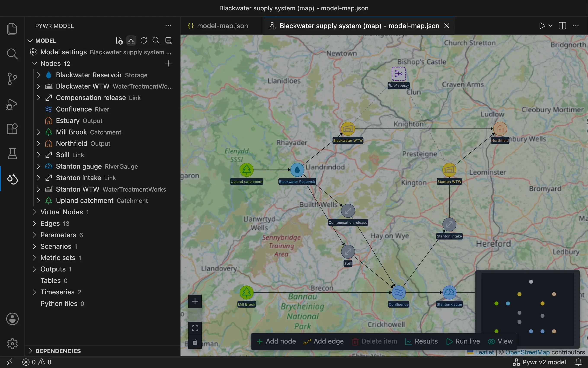Split the editor to the right
Viewport: 588px width, 368px height.
tap(562, 26)
